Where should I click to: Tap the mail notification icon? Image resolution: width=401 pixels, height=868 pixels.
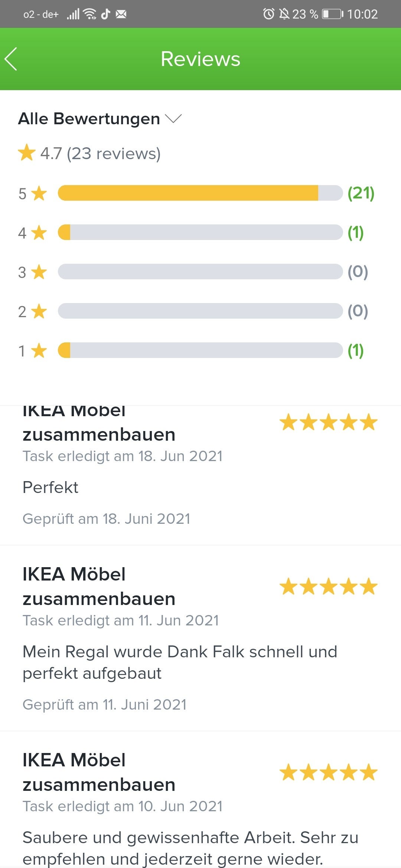click(x=121, y=14)
